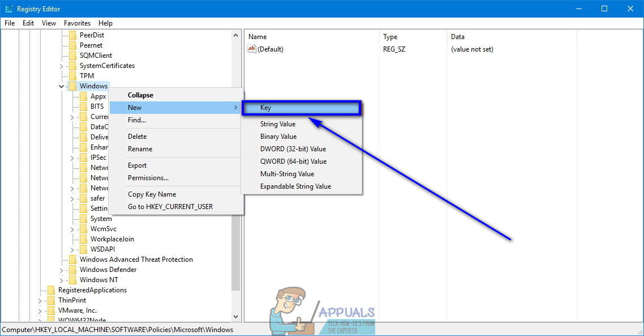Open Permissions... from the context menu
The height and width of the screenshot is (336, 644).
pyautogui.click(x=176, y=178)
